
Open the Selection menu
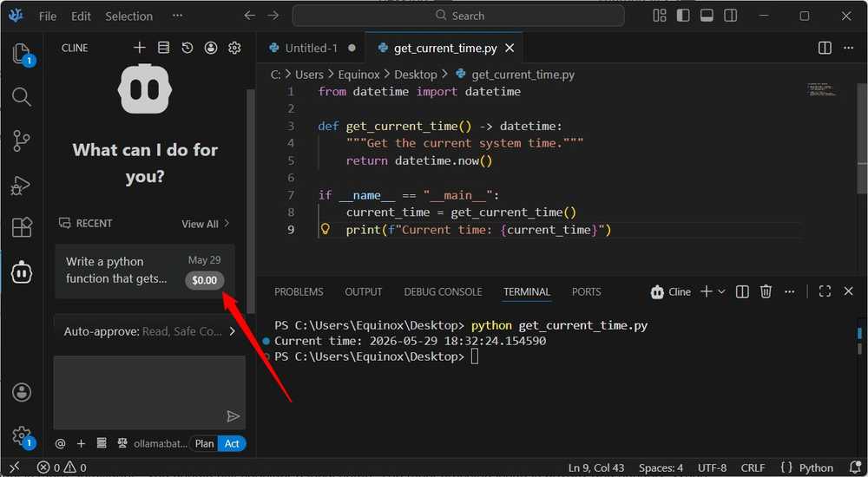click(x=129, y=16)
